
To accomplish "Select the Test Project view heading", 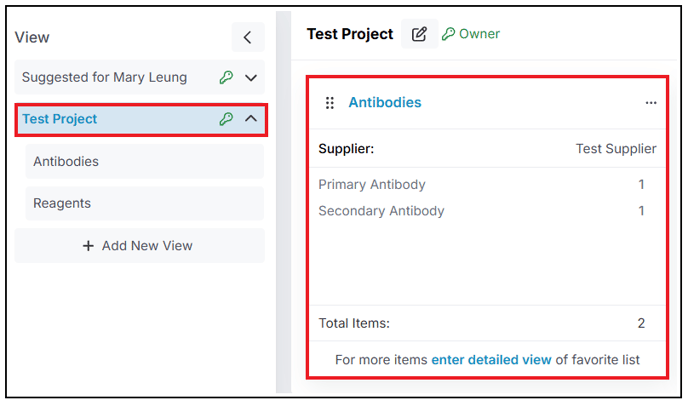I will 141,119.
